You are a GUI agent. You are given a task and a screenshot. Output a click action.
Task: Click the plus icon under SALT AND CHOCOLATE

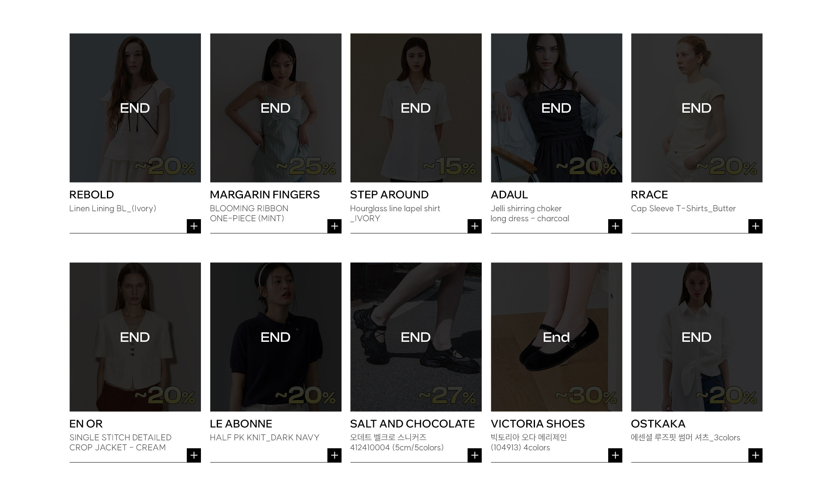coord(475,455)
